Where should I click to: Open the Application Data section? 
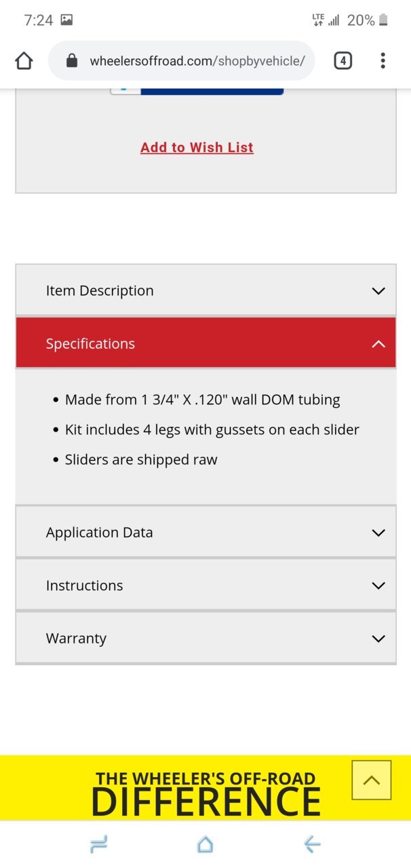(x=206, y=532)
